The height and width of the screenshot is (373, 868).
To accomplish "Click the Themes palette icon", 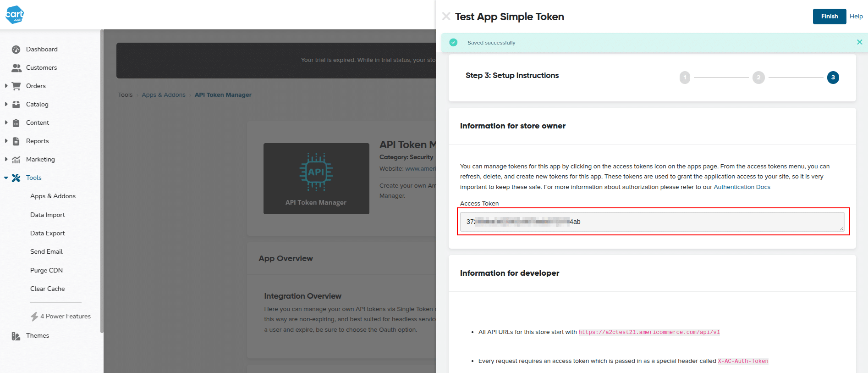I will coord(16,336).
